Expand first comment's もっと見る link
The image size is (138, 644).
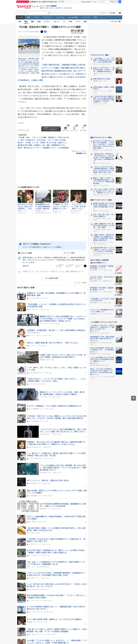tap(30, 263)
